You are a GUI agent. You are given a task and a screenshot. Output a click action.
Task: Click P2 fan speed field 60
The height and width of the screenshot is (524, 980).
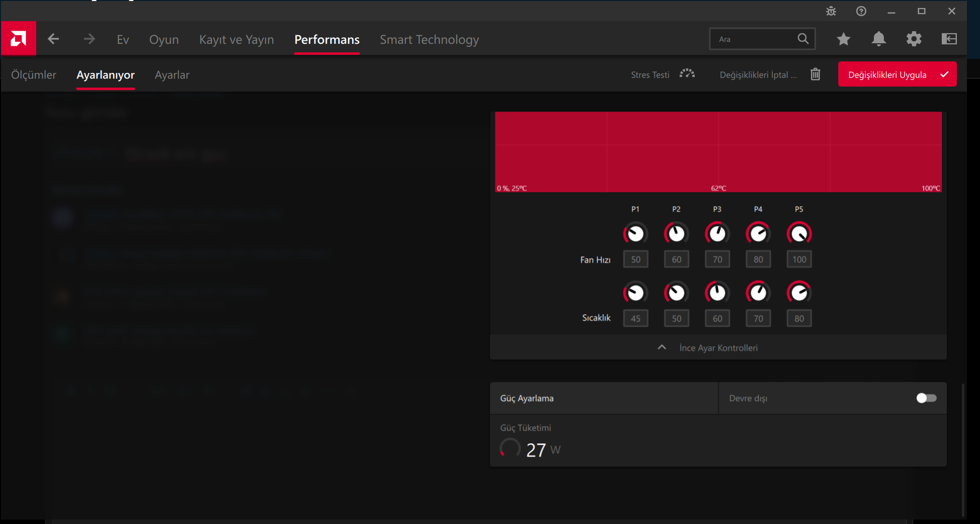click(x=676, y=259)
